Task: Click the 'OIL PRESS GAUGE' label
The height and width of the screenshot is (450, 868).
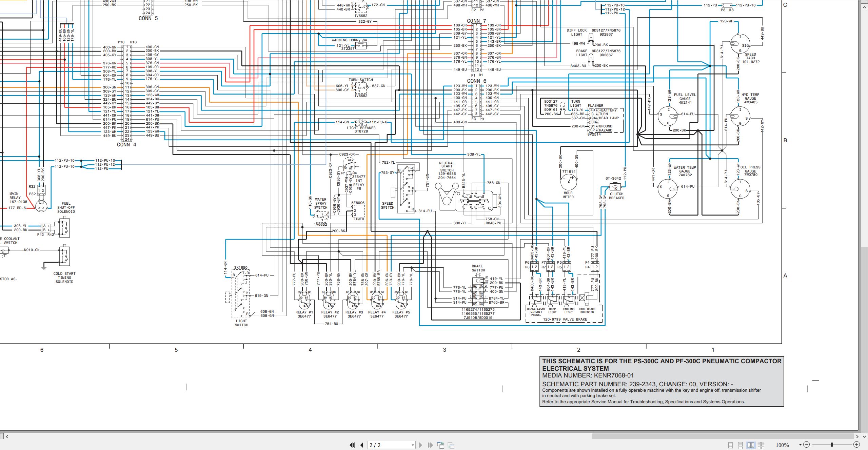Action: tap(750, 169)
